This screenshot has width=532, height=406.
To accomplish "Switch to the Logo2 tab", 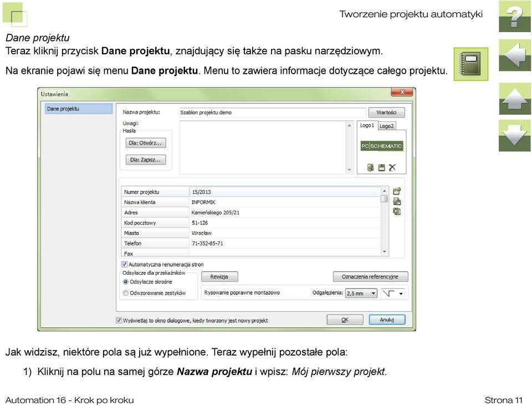I will (386, 126).
